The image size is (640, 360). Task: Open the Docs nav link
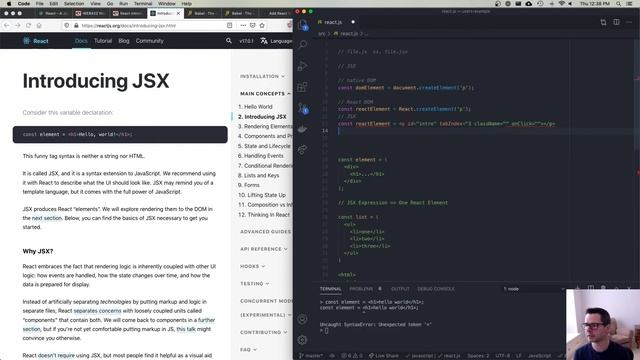pyautogui.click(x=81, y=41)
